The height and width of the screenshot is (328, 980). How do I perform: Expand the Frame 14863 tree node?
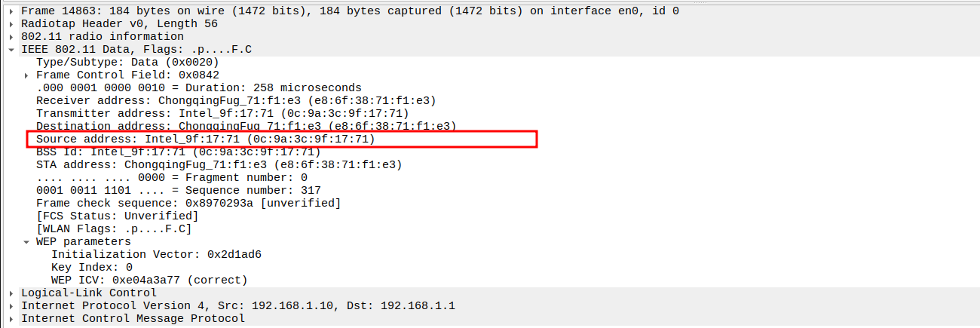click(11, 11)
